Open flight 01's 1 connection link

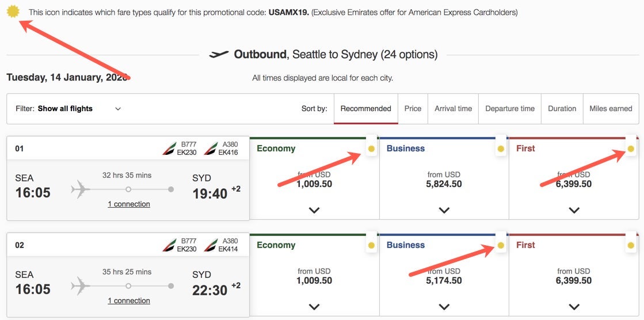click(x=129, y=204)
